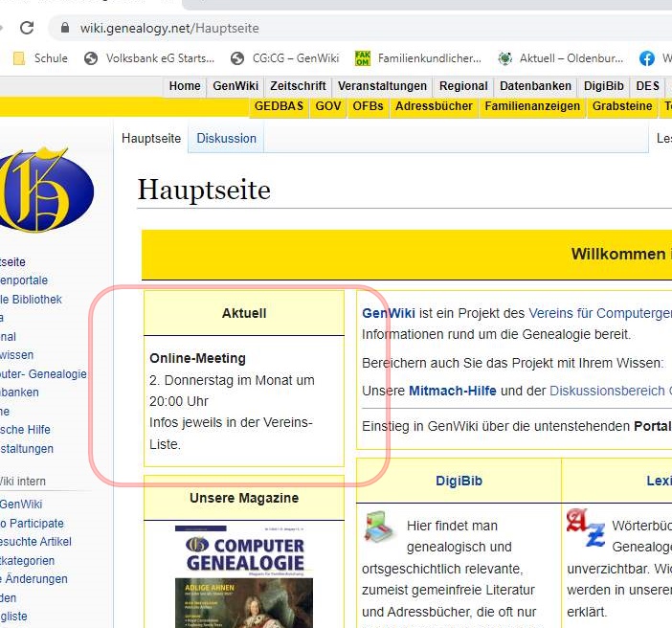The height and width of the screenshot is (628, 672).
Task: Go to Adressbücher in the yellow bar
Action: 434,106
